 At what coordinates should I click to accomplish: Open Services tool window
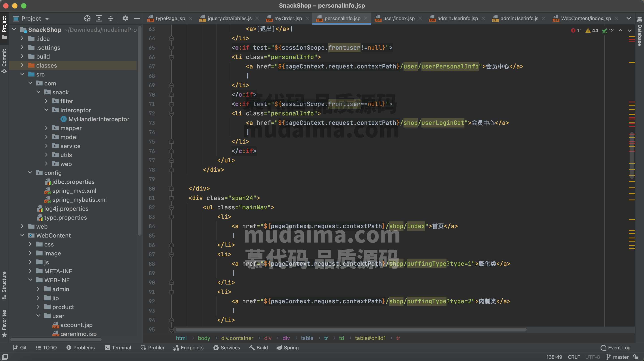click(227, 348)
